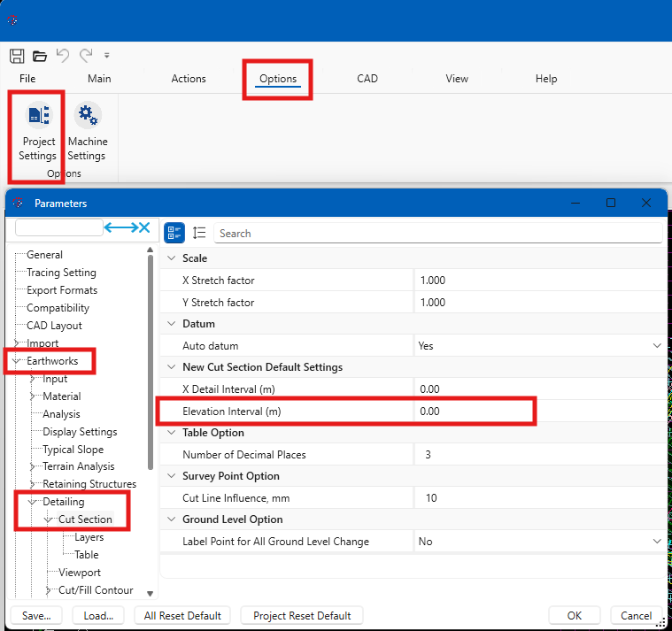The image size is (672, 631).
Task: Select CAD Layout in the tree
Action: pos(54,326)
